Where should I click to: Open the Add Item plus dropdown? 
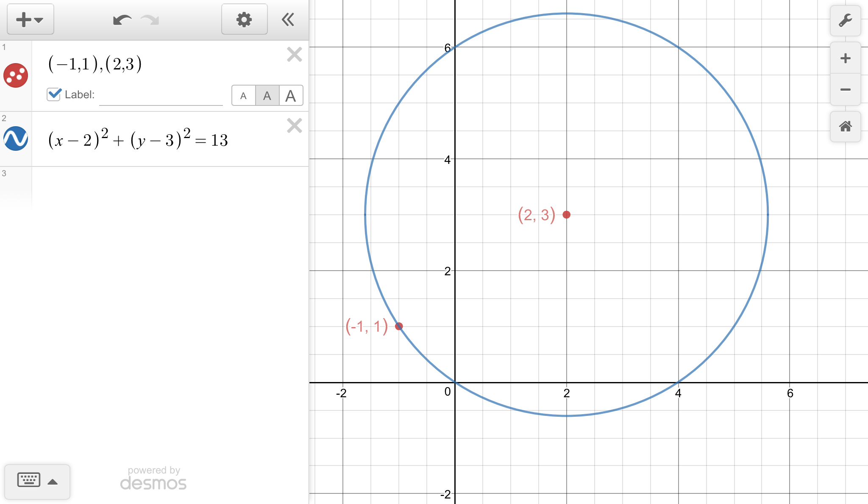point(30,19)
